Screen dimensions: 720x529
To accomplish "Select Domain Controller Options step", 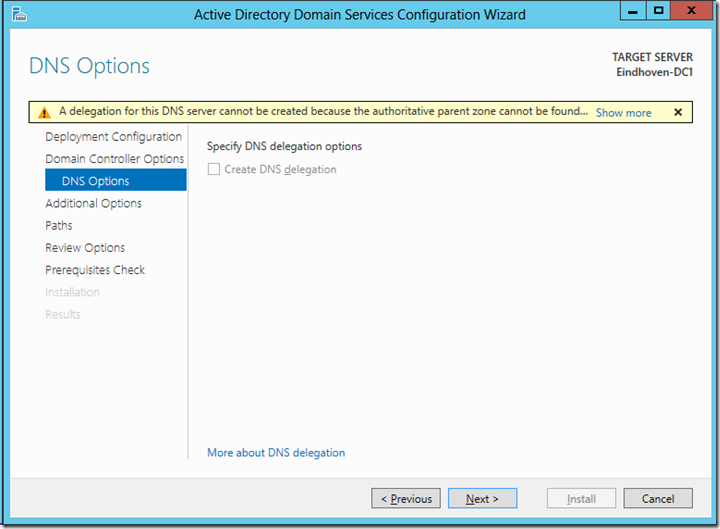I will coord(114,159).
